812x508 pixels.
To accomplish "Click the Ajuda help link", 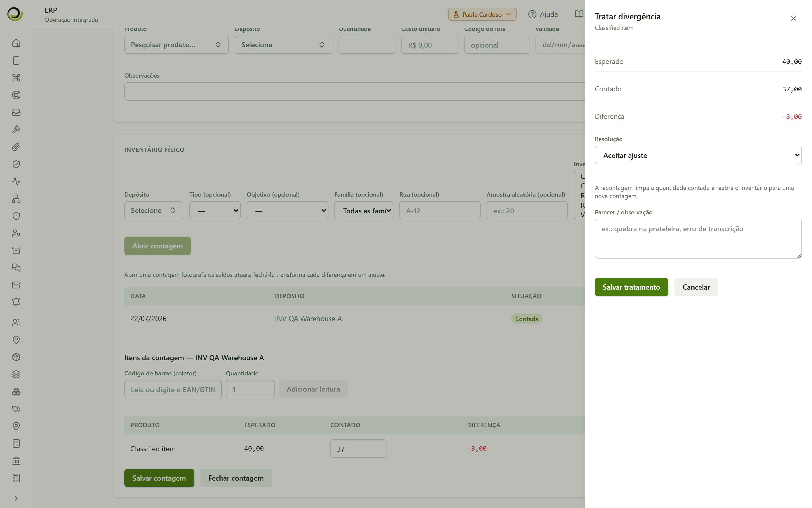I will click(x=543, y=14).
